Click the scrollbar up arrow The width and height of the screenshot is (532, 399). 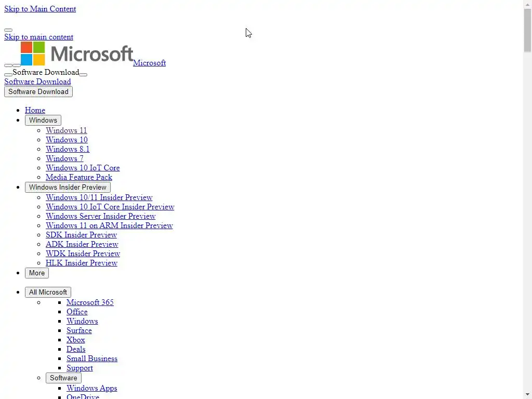coord(528,4)
